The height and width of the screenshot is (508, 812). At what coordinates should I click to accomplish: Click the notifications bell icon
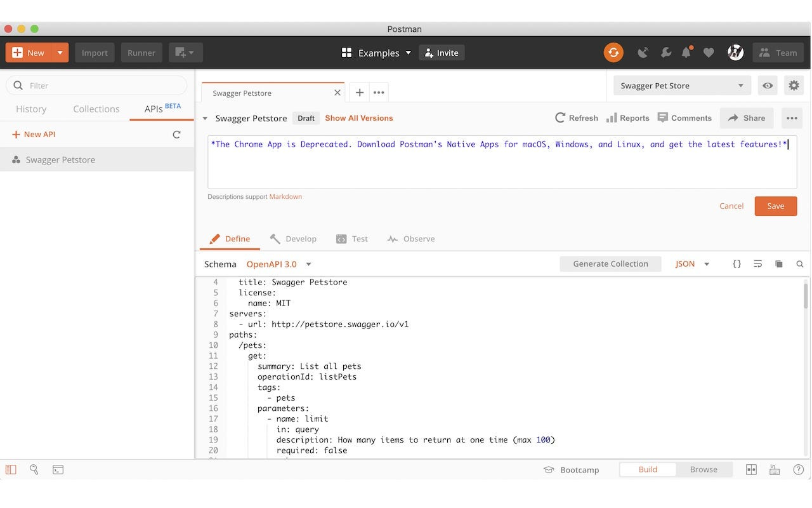pyautogui.click(x=686, y=53)
